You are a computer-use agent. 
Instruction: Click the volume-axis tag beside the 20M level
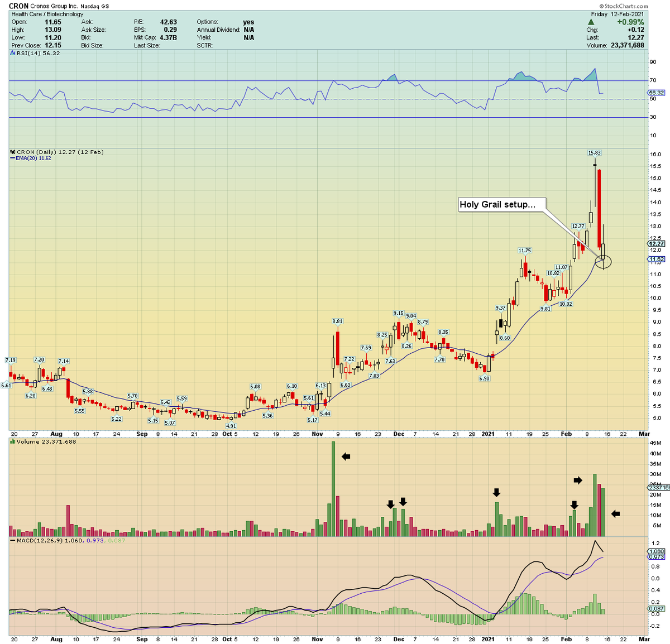pyautogui.click(x=658, y=488)
